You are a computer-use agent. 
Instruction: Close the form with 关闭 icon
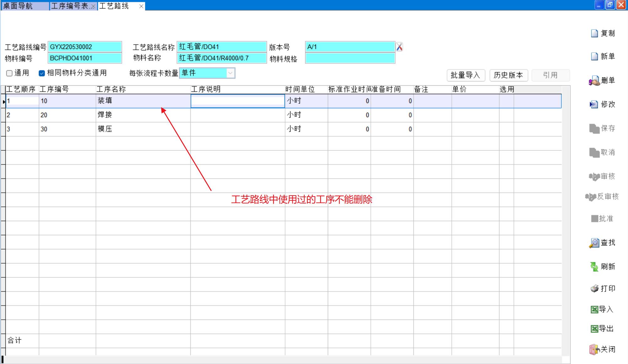(x=594, y=349)
